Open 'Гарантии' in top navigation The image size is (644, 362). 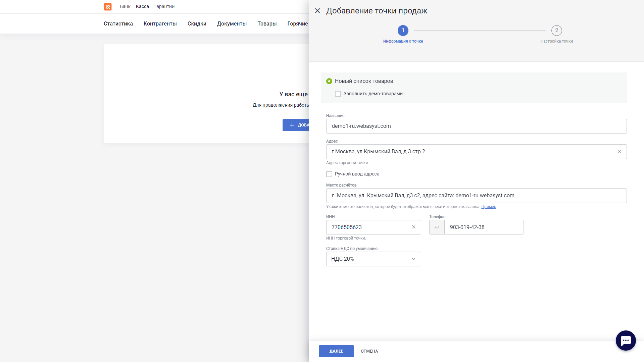click(164, 7)
